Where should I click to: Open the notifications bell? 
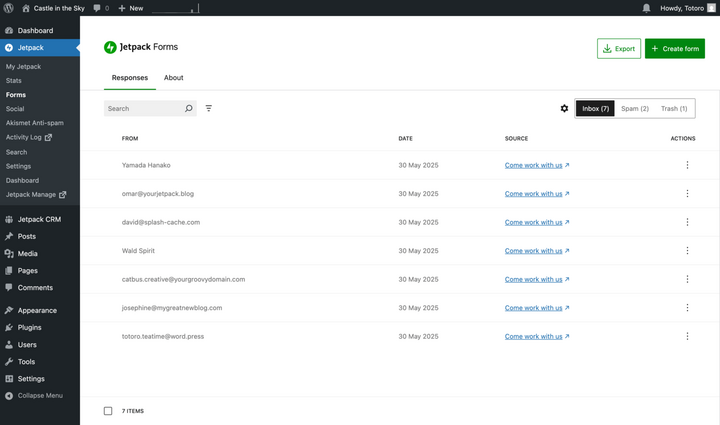point(646,8)
